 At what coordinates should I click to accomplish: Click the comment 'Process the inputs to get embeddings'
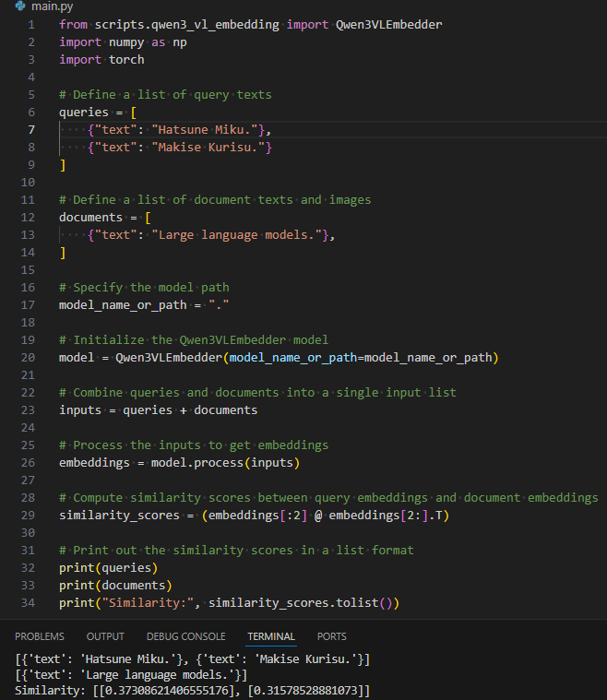pyautogui.click(x=194, y=445)
